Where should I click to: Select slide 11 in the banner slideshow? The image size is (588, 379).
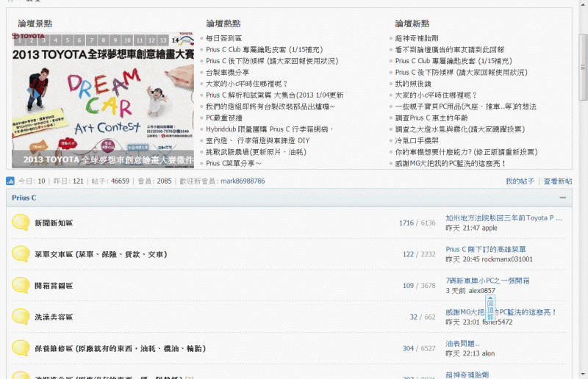(140, 40)
